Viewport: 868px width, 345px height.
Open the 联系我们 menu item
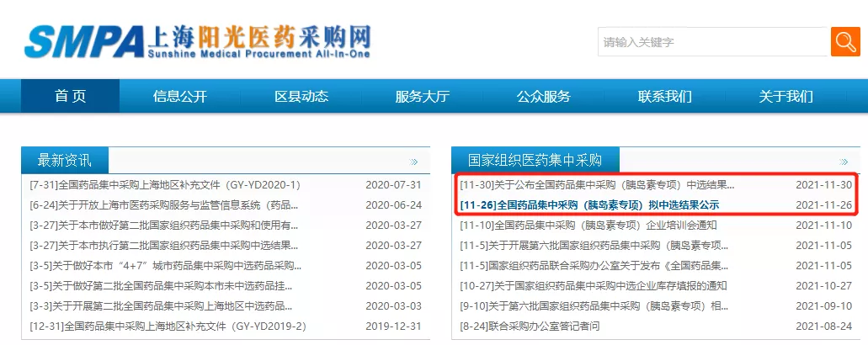tap(665, 96)
